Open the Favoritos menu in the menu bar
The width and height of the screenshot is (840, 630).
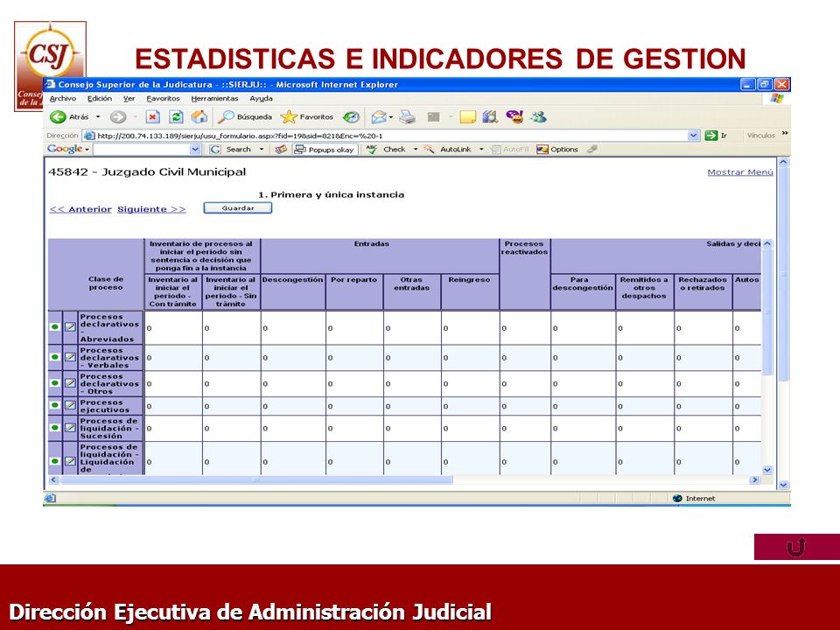(163, 99)
